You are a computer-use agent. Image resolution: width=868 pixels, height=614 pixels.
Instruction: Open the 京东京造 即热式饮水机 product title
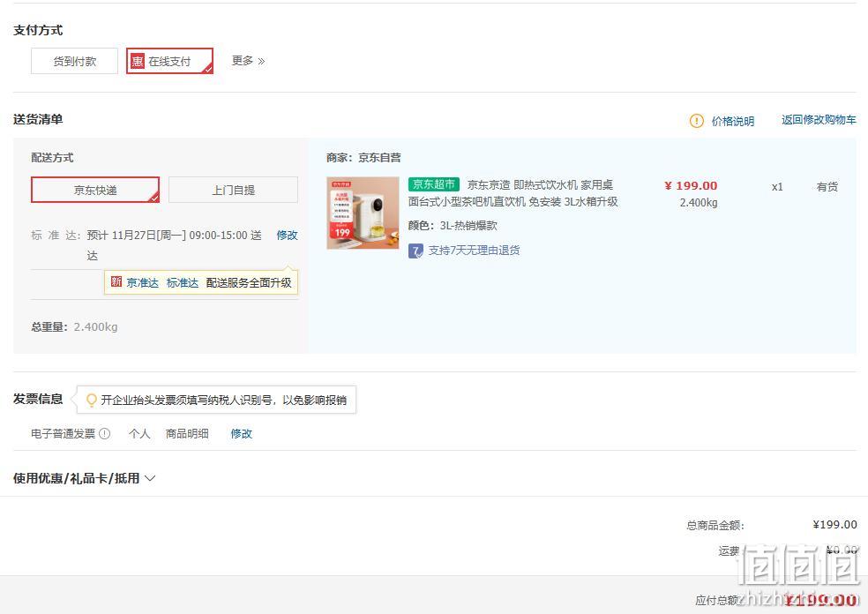513,193
